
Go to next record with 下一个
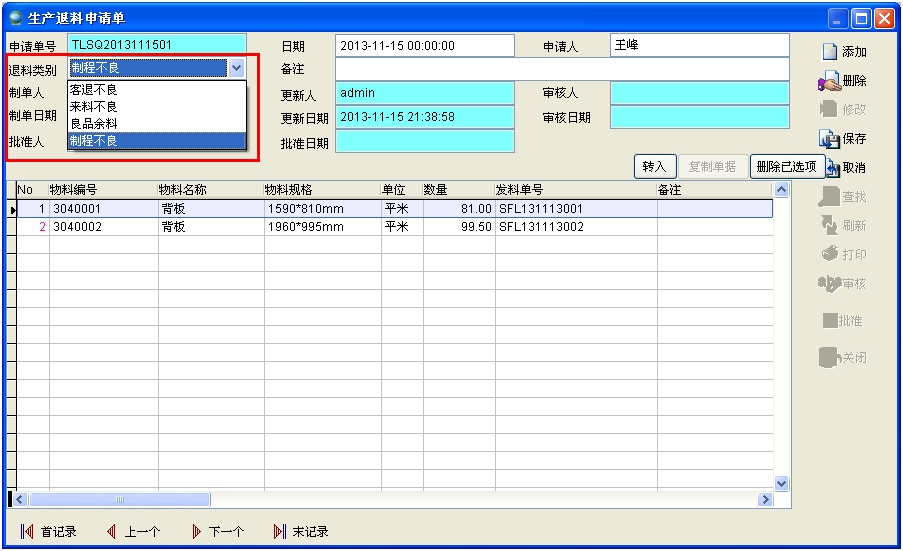(x=217, y=531)
